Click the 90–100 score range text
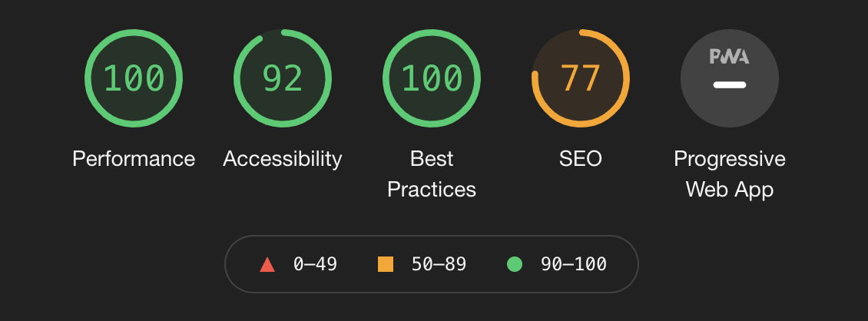868x321 pixels. [574, 264]
